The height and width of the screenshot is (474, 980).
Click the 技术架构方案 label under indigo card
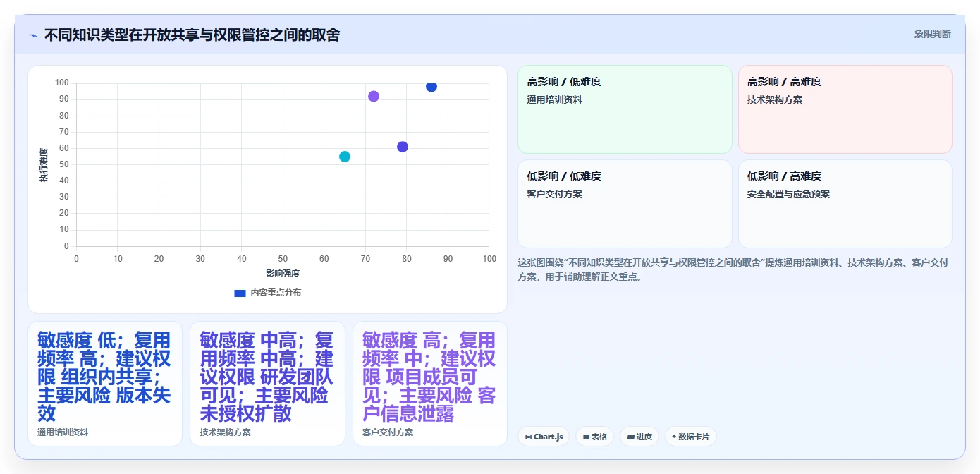[x=226, y=432]
